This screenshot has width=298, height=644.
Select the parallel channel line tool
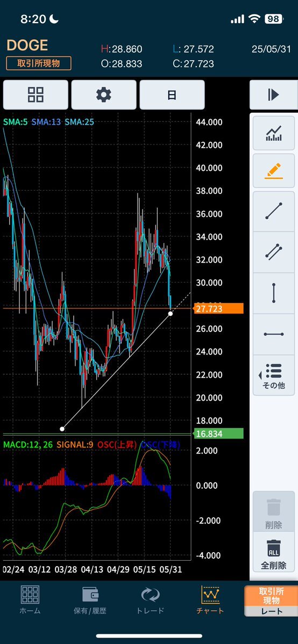pos(274,252)
